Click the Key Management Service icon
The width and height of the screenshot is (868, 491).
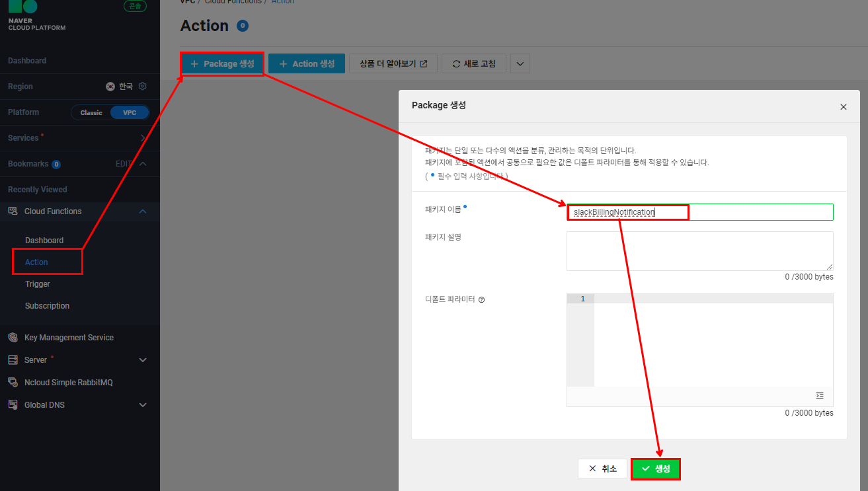coord(13,338)
